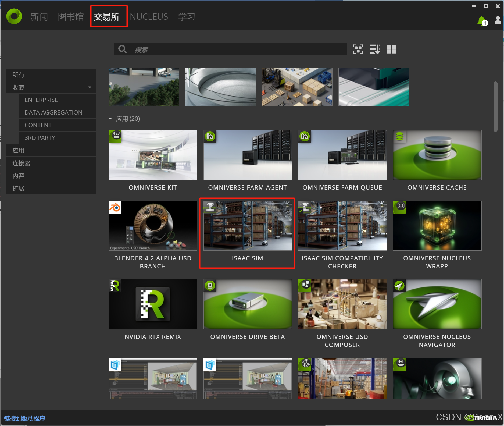504x426 pixels.
Task: Open the NUCLEUS tab
Action: pyautogui.click(x=149, y=17)
